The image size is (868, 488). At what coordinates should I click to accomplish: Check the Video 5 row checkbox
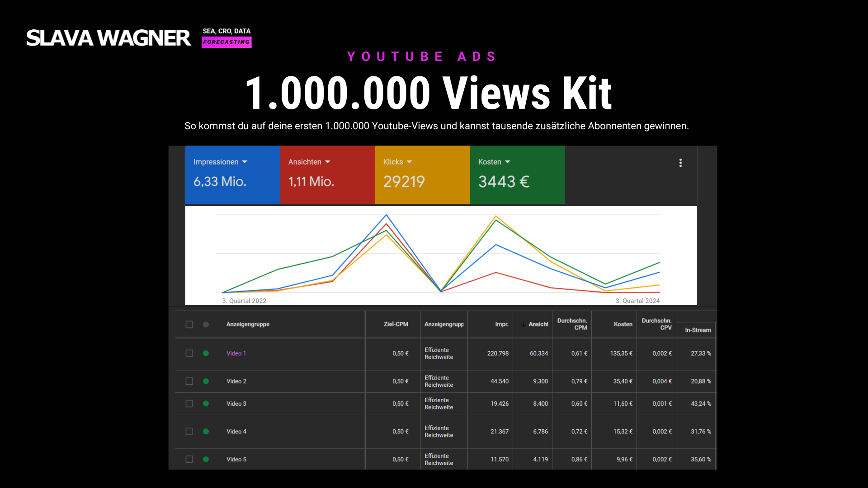pyautogui.click(x=189, y=460)
